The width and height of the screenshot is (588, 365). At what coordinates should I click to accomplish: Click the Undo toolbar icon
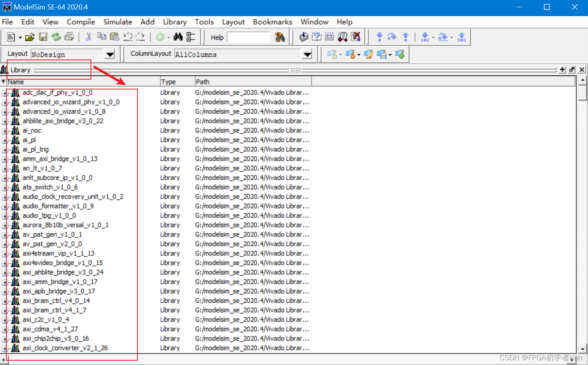pyautogui.click(x=128, y=37)
